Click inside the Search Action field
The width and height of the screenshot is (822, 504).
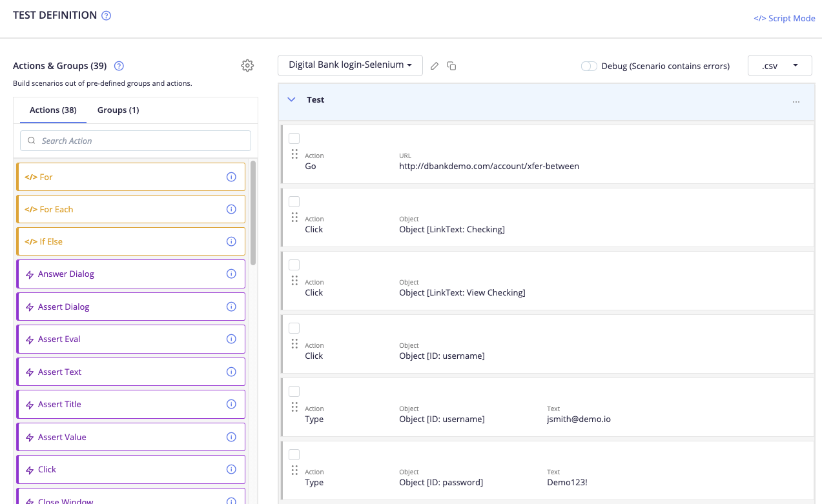coord(135,141)
